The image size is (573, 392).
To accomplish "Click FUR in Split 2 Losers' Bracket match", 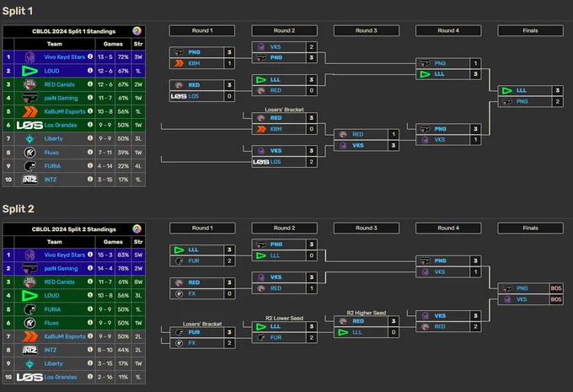I will (x=194, y=332).
